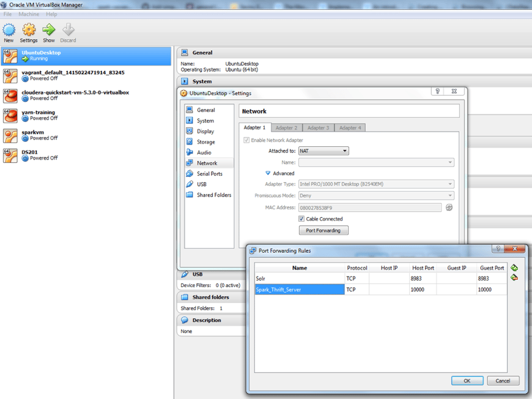The image size is (532, 399).
Task: Click the General settings category icon
Action: coord(190,110)
